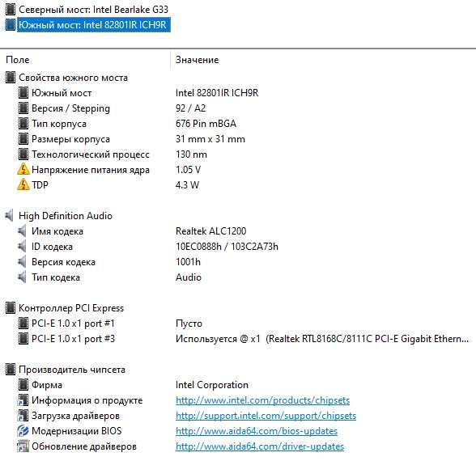Open the support.intel.com/support/chipsets link
476x461 pixels.
coord(266,416)
